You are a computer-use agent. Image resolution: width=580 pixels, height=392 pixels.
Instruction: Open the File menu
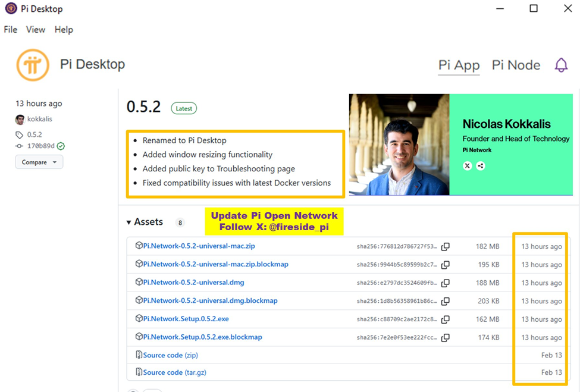tap(11, 30)
